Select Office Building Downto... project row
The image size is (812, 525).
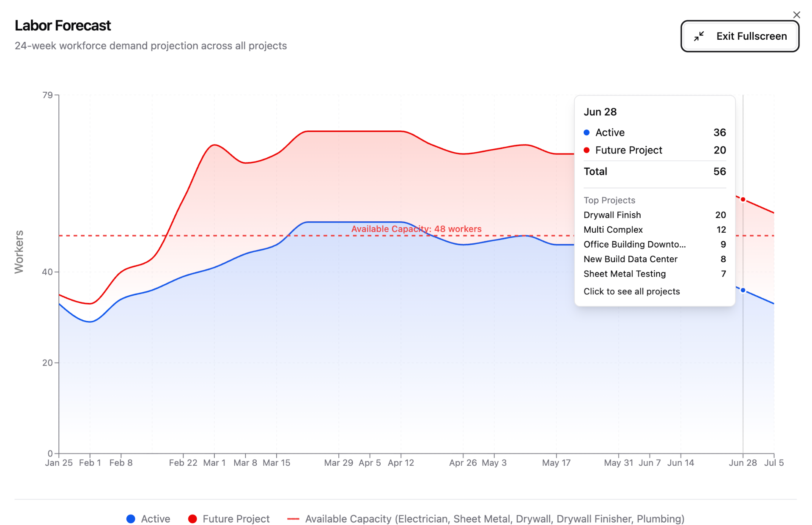tap(655, 245)
